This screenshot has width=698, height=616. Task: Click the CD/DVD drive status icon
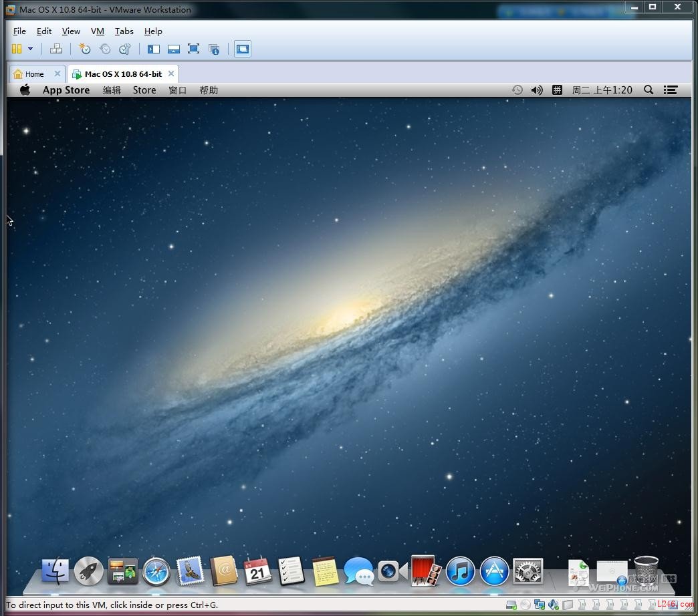point(526,605)
